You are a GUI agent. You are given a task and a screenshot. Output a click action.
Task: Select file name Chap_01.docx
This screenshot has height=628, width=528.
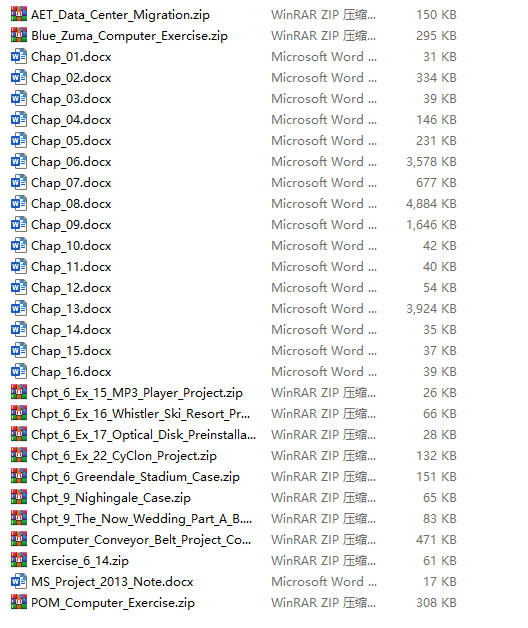(x=71, y=57)
